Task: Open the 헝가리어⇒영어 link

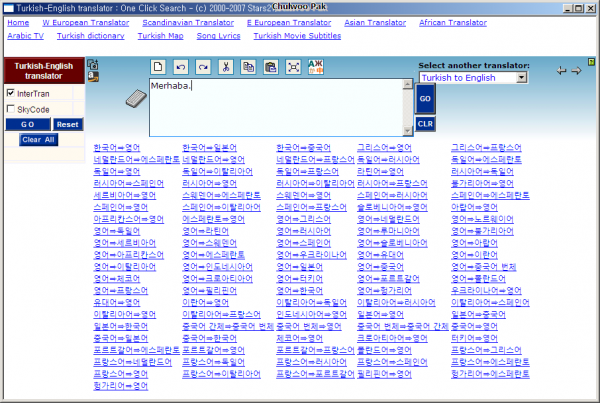Action: [x=121, y=386]
